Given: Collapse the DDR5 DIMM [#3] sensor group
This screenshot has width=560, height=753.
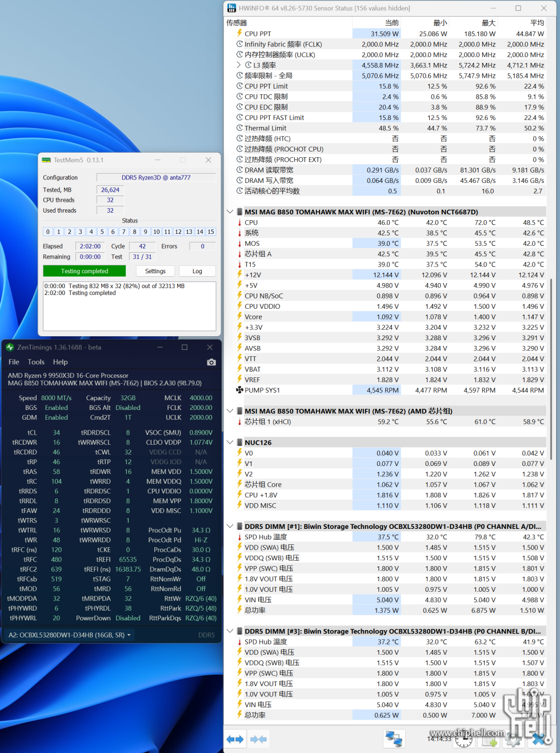Looking at the screenshot, I should (x=230, y=631).
